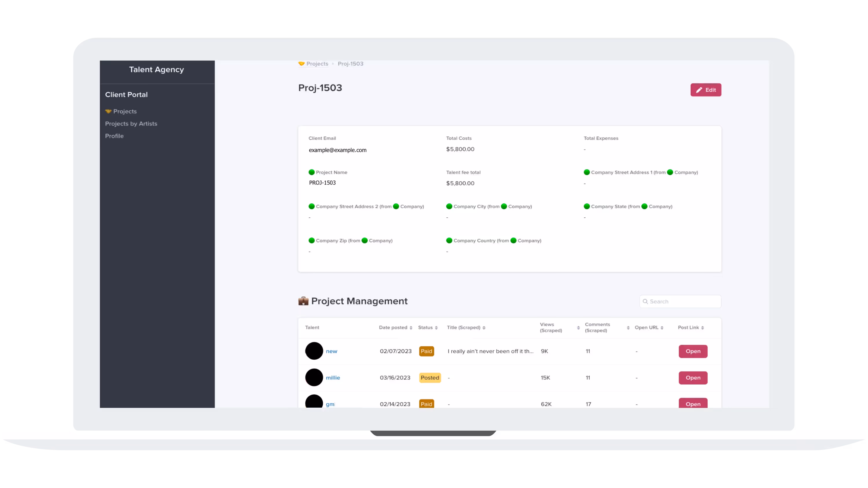Click Paid status badge in new row
Screen dimensions: 868x488
click(x=426, y=351)
